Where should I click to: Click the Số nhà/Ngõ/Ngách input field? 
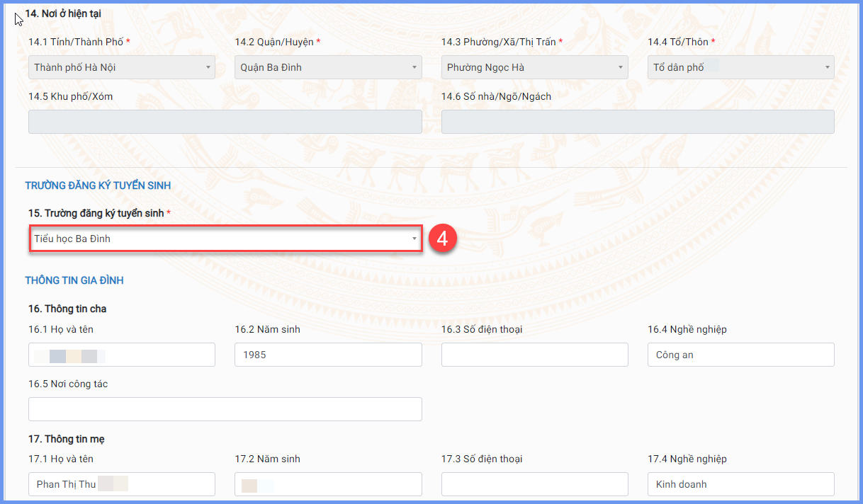point(638,122)
